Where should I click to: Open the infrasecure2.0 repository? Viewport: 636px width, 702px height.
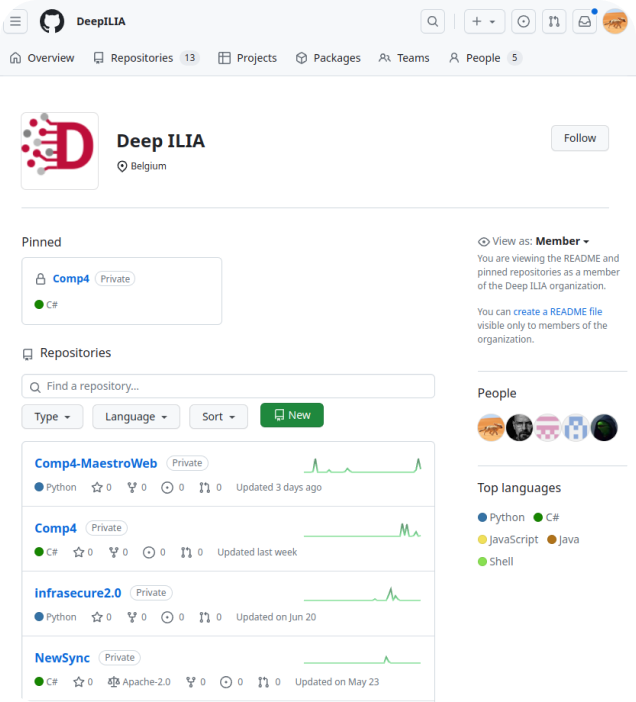tap(78, 593)
